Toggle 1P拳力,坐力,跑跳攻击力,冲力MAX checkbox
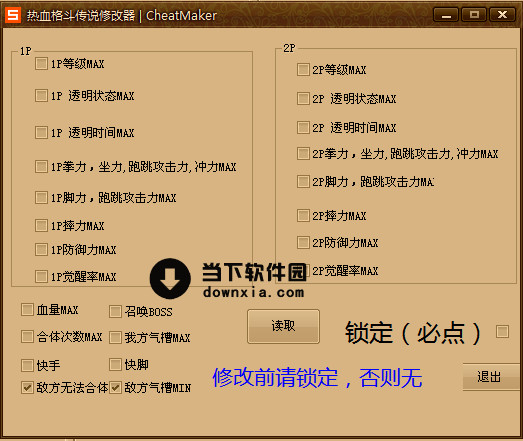The image size is (523, 441). click(41, 166)
